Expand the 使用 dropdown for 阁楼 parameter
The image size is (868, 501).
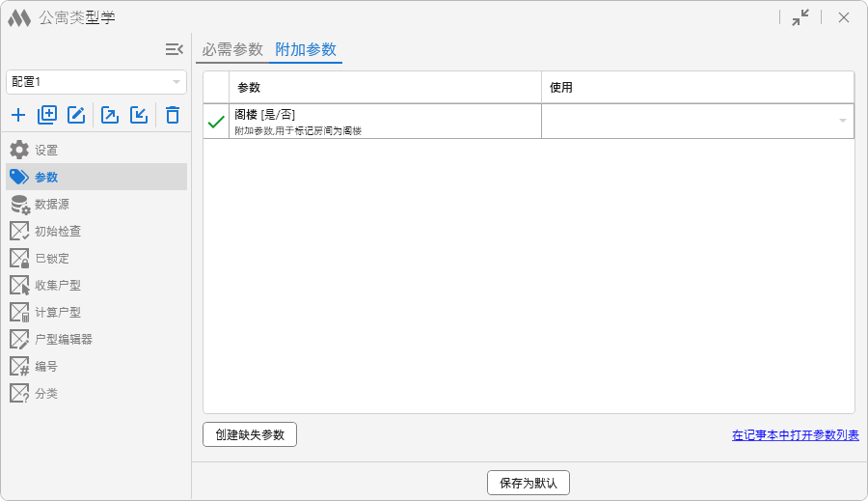[x=842, y=121]
